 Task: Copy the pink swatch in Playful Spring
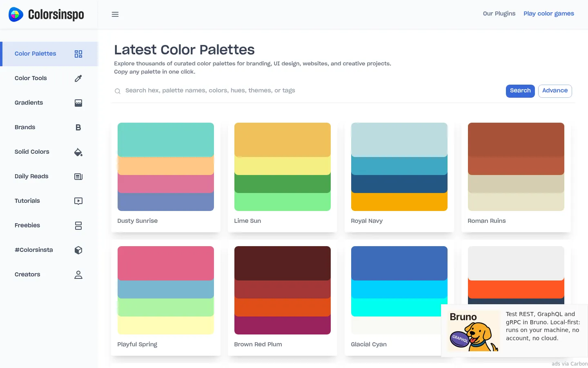click(166, 263)
